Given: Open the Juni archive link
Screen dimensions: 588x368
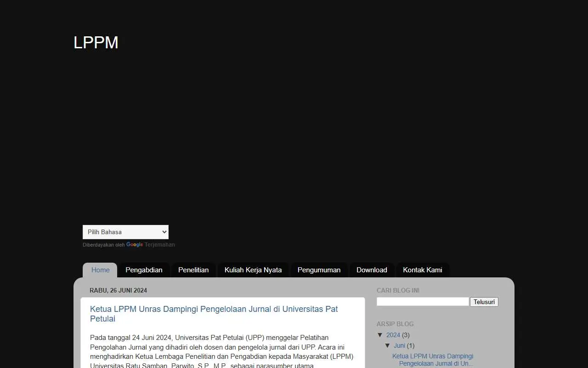Looking at the screenshot, I should 400,345.
